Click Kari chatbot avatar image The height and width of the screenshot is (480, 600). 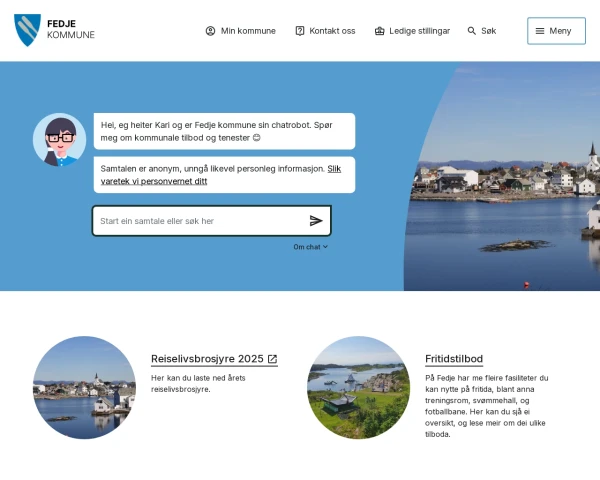click(59, 140)
